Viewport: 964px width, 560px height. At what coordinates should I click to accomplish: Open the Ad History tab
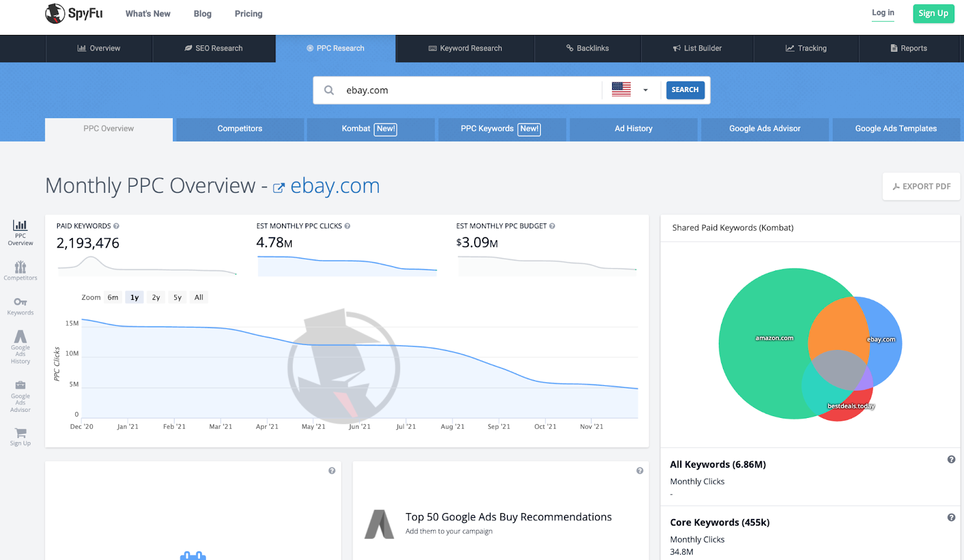[633, 128]
